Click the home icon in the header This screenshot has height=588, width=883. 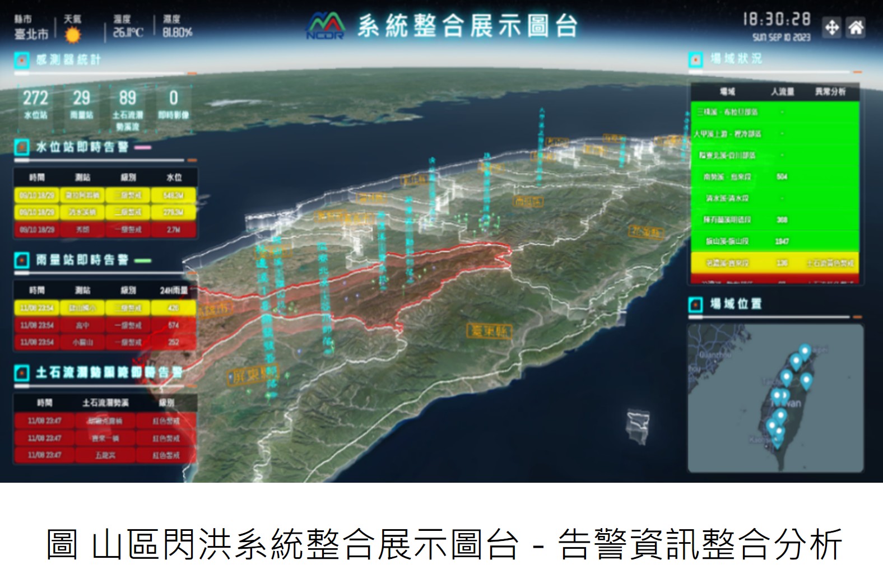click(x=856, y=27)
